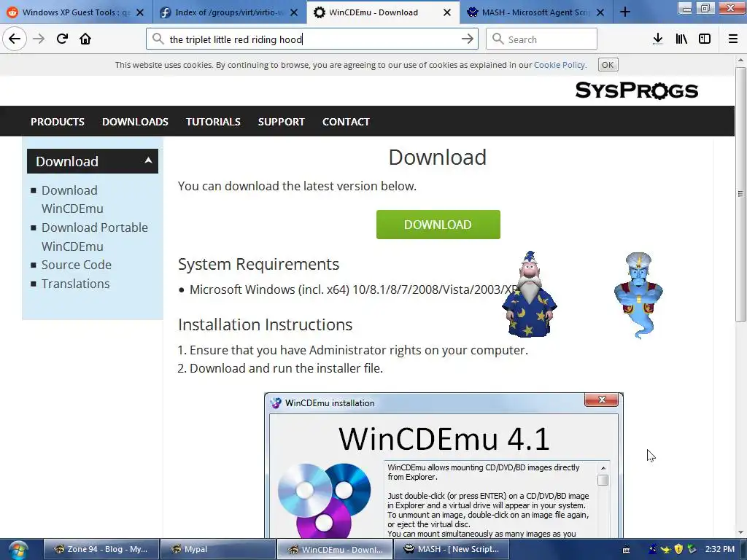Reload the current page
Screen dimensions: 747x560
pyautogui.click(x=62, y=39)
